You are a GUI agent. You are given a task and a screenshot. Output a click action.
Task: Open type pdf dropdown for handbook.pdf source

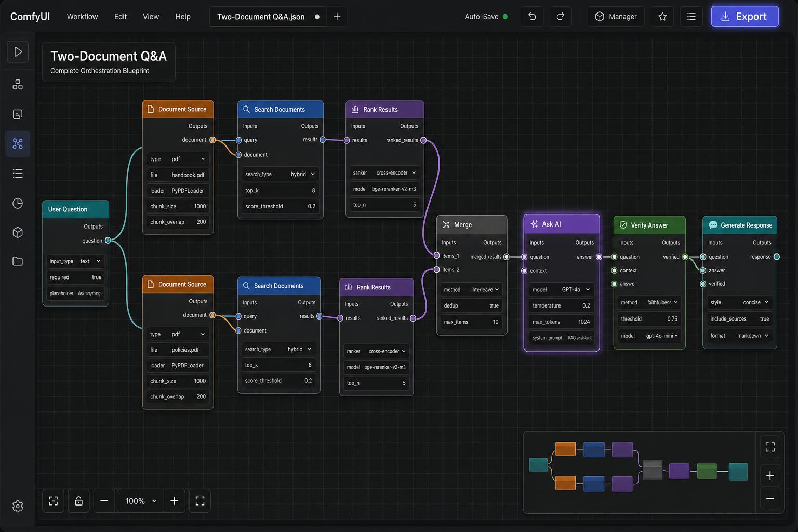178,159
